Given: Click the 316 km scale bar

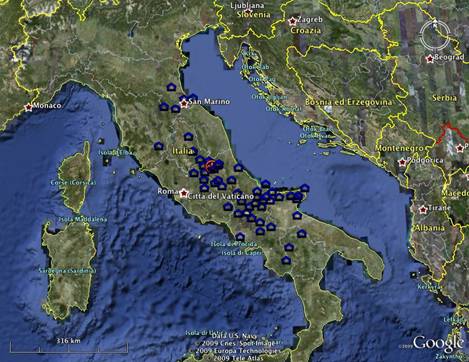Looking at the screenshot, I should point(69,346).
